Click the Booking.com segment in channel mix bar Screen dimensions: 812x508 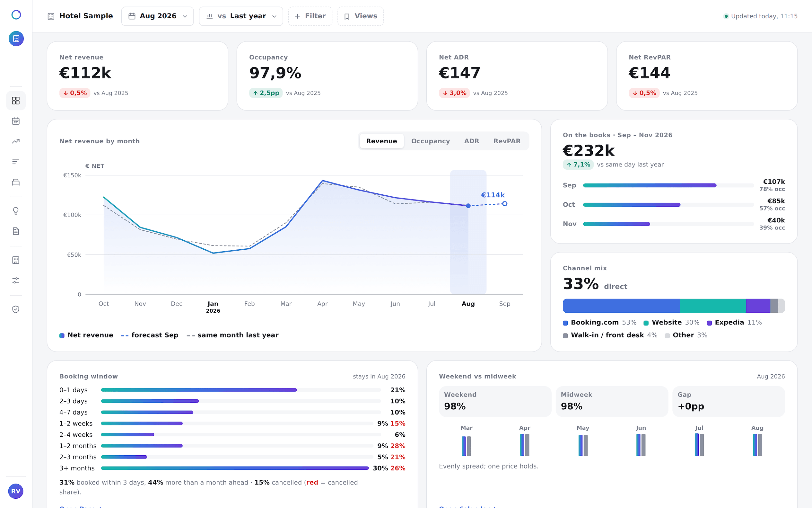[621, 306]
